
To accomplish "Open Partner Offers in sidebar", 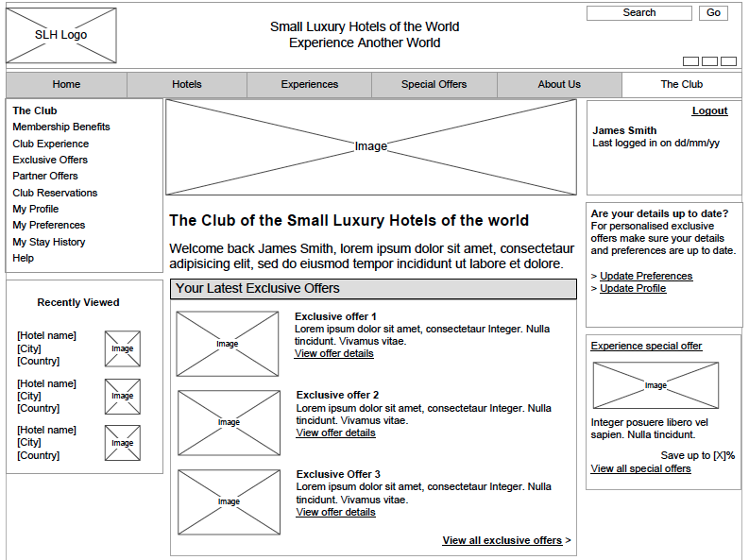I will (45, 177).
